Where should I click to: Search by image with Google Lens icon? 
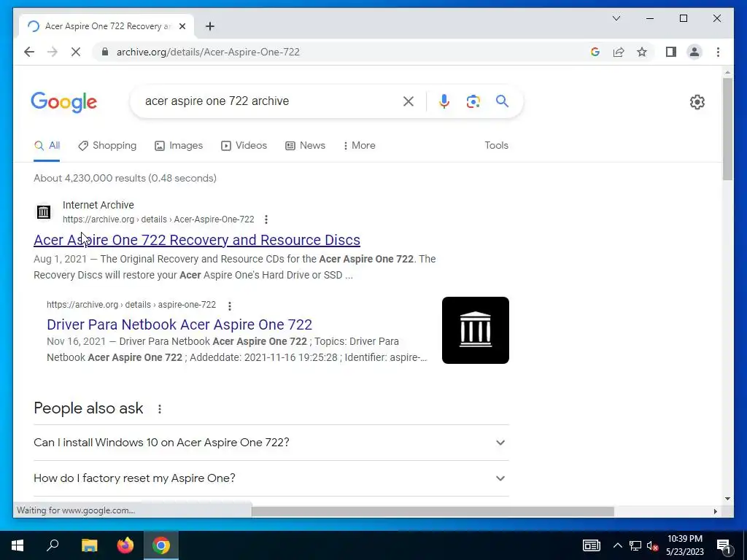pyautogui.click(x=473, y=101)
